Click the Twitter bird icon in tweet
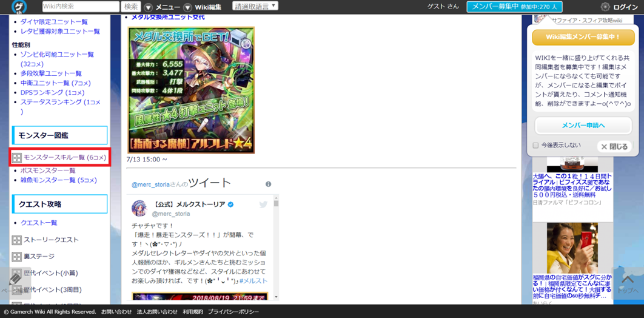The width and height of the screenshot is (644, 318). (x=263, y=204)
